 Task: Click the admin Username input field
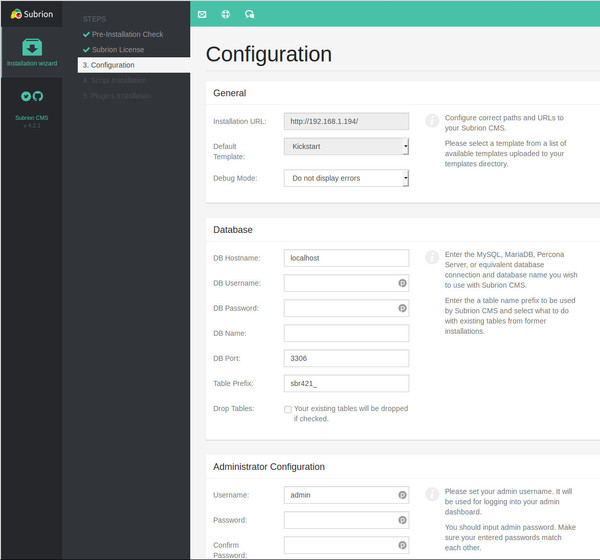pos(340,495)
